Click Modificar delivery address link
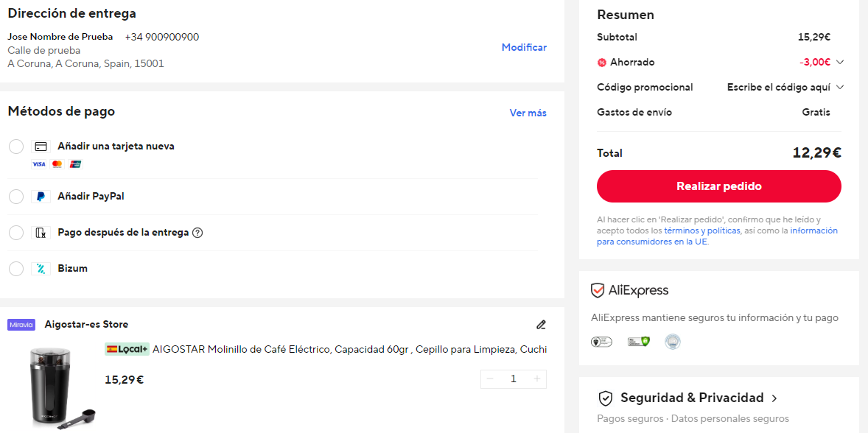Viewport: 868px width, 433px height. [x=524, y=48]
